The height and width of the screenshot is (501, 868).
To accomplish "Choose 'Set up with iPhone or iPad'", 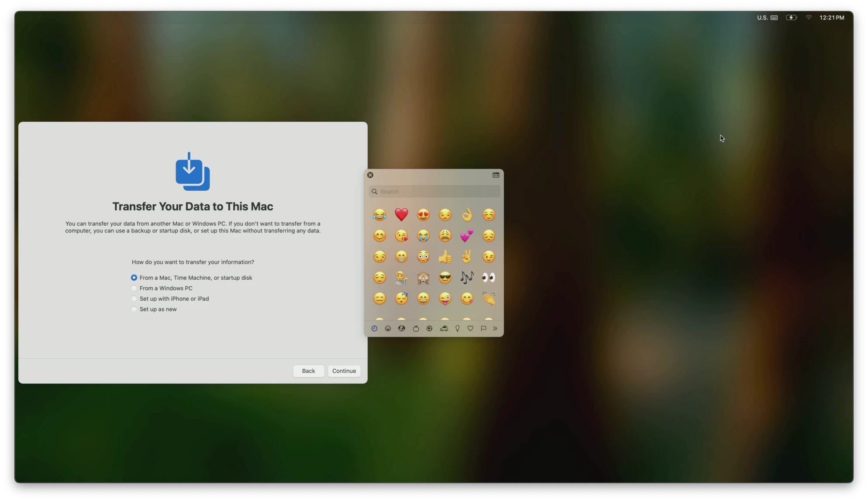I will pos(170,299).
